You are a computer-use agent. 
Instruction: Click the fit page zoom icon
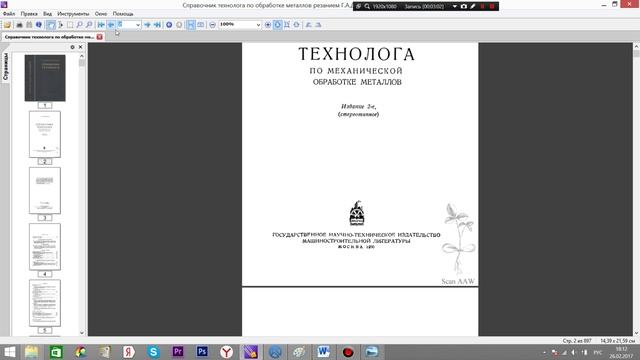point(287,25)
